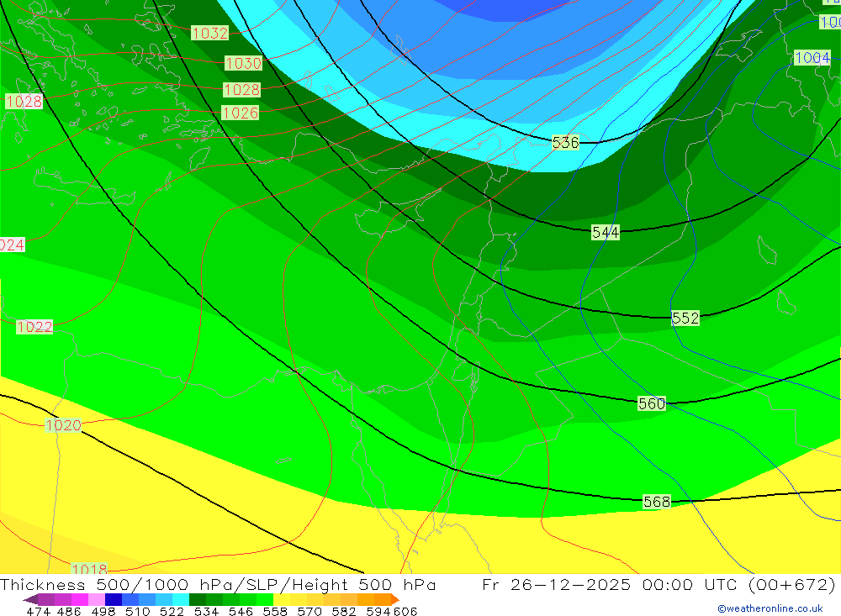Click the 582 legend value
841x616 pixels.
pyautogui.click(x=343, y=611)
